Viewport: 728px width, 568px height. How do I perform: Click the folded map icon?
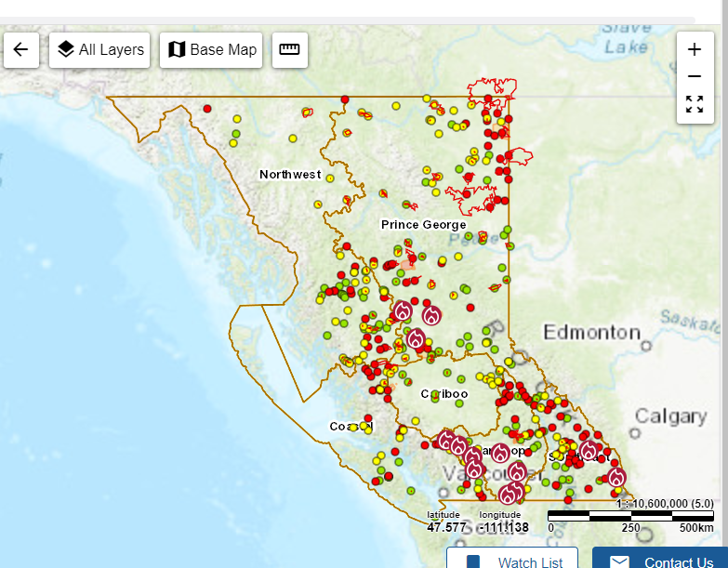(x=177, y=50)
